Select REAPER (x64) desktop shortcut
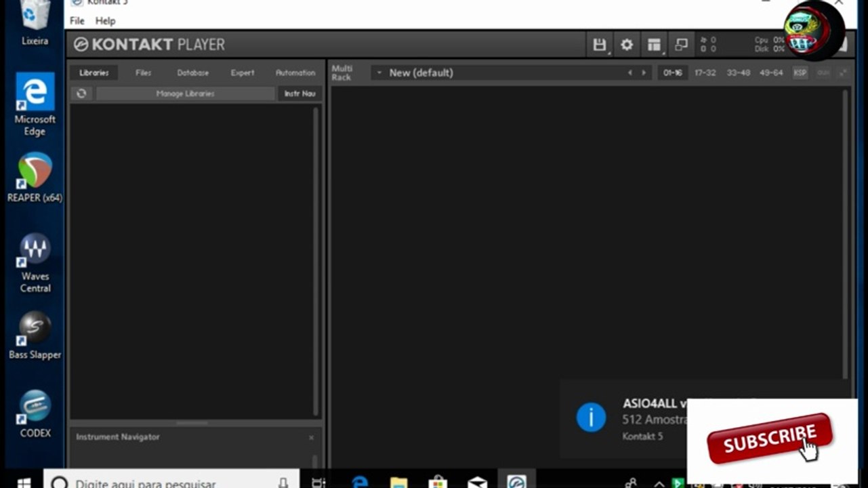 35,178
